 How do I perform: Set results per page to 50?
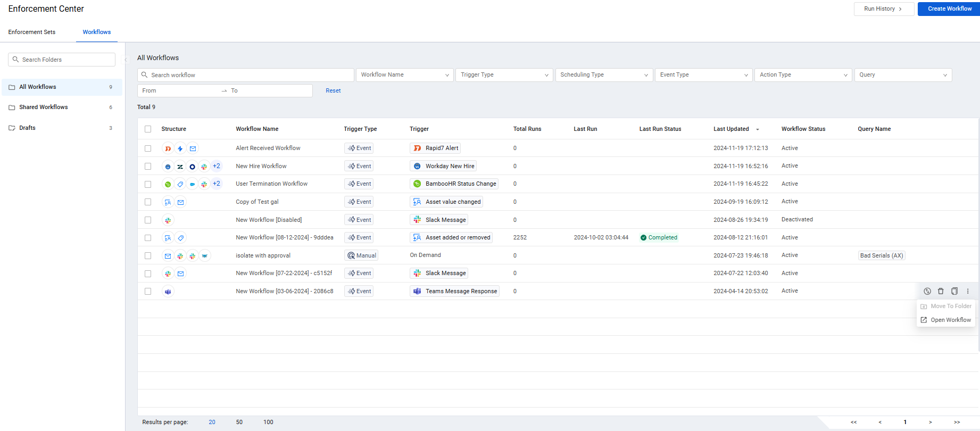tap(239, 422)
